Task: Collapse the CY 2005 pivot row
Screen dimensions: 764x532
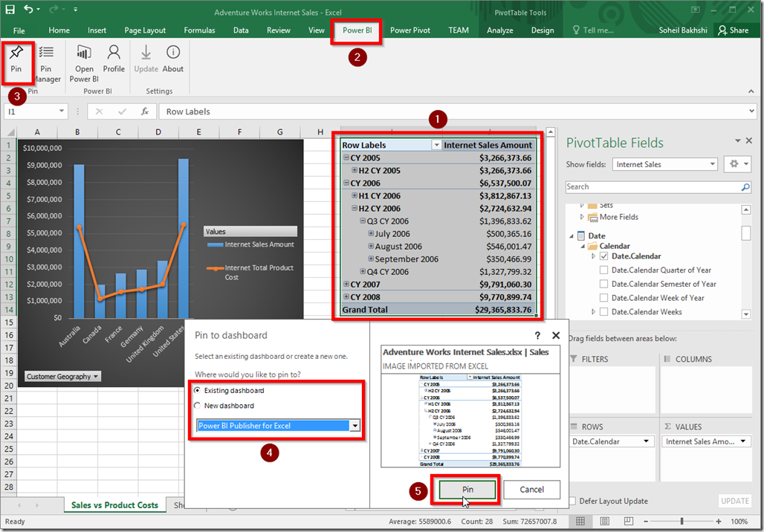Action: (x=346, y=158)
